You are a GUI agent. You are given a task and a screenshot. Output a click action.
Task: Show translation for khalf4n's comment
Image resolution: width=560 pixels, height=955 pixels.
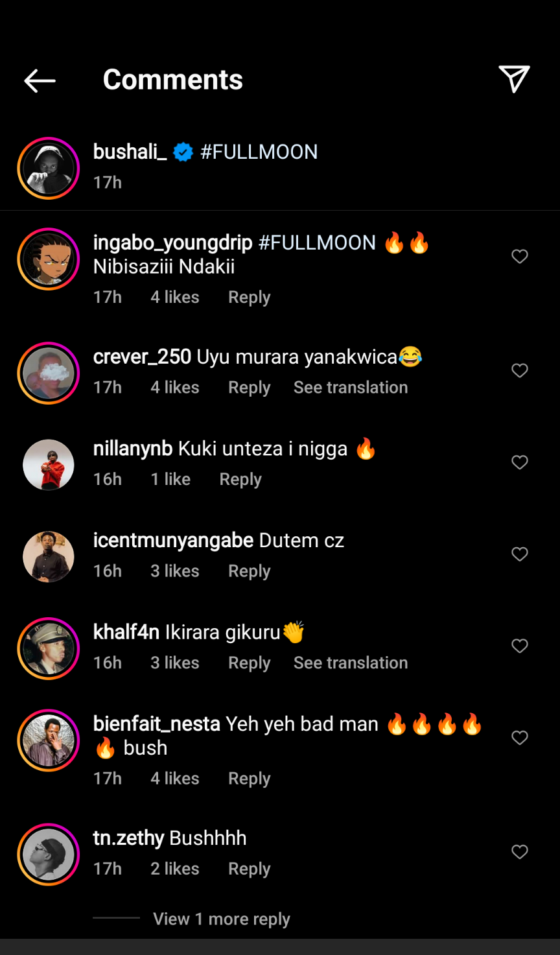pyautogui.click(x=351, y=663)
